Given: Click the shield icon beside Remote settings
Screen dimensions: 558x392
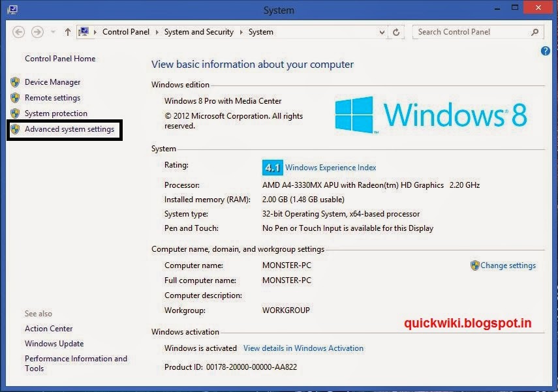Looking at the screenshot, I should tap(15, 98).
